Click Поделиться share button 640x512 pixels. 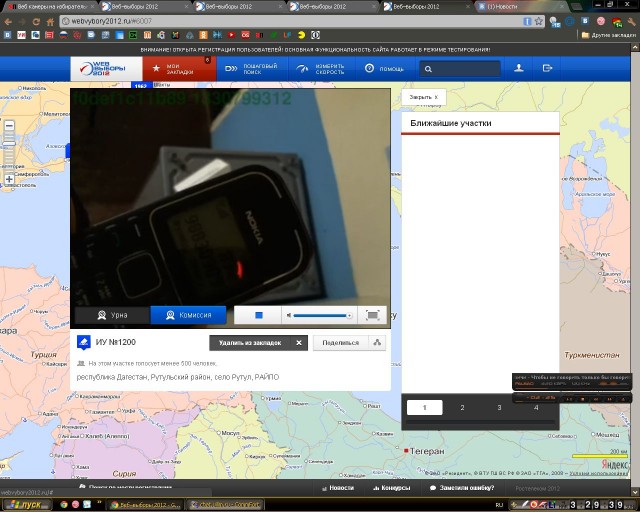[341, 343]
